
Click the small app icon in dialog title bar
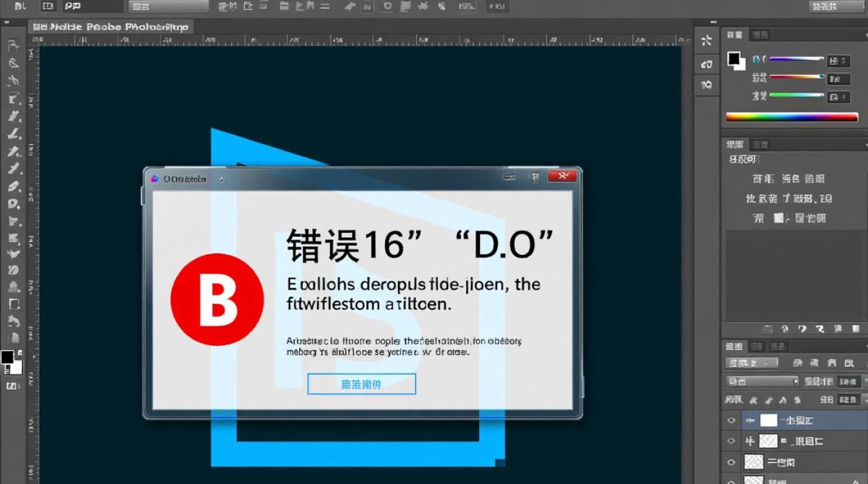154,179
